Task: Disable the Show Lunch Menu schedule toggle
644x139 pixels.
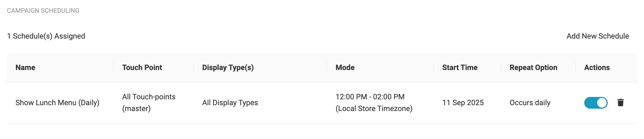Action: tap(596, 103)
